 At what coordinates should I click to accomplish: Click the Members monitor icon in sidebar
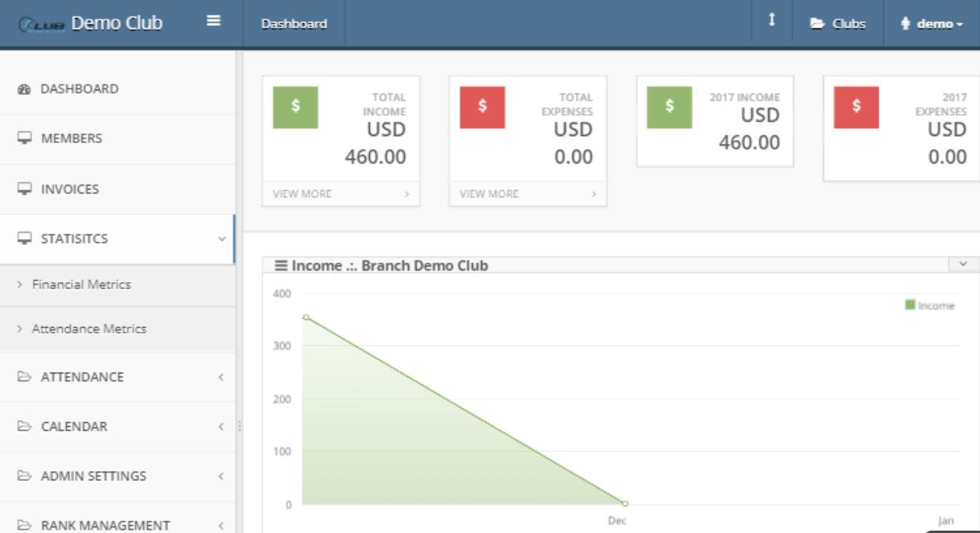point(24,138)
